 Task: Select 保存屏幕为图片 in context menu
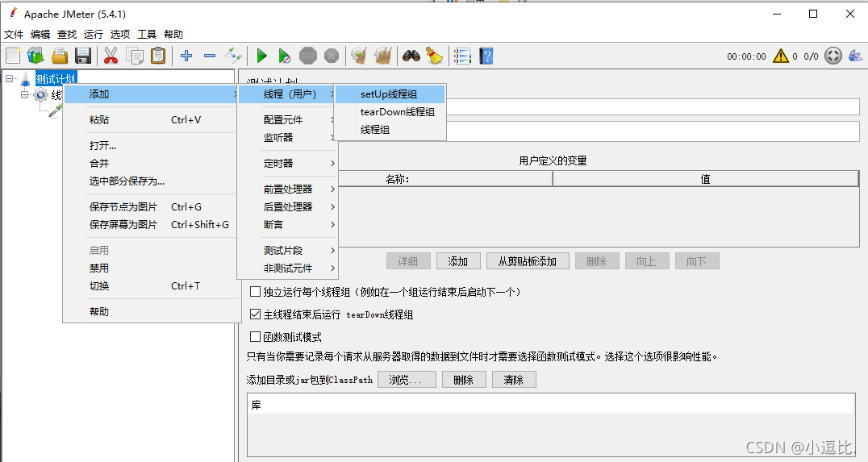[x=152, y=225]
